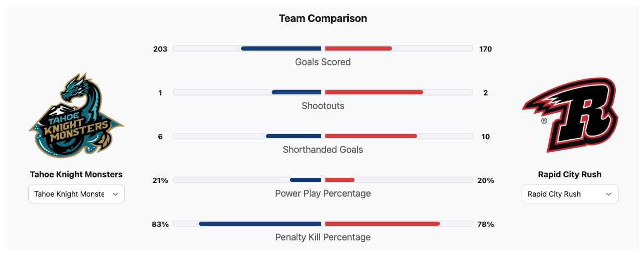The width and height of the screenshot is (644, 255).
Task: Click the Rapid City Rush team name
Action: coord(570,174)
